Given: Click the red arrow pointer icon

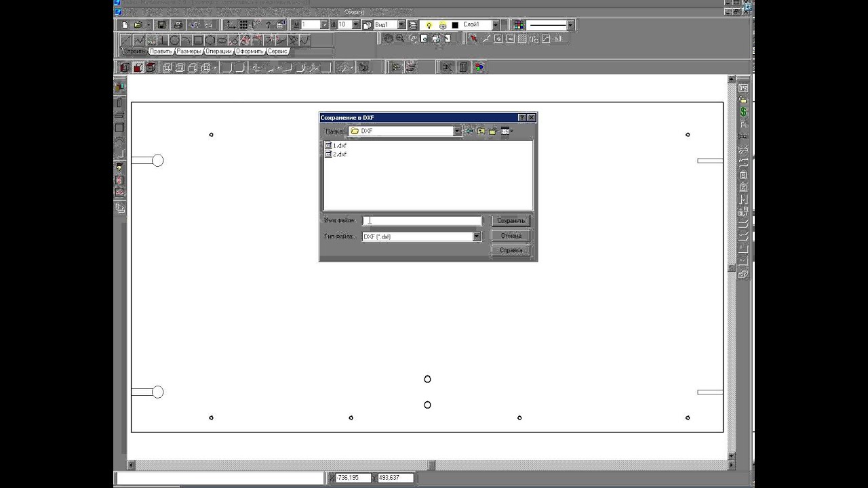Looking at the screenshot, I should click(x=473, y=39).
